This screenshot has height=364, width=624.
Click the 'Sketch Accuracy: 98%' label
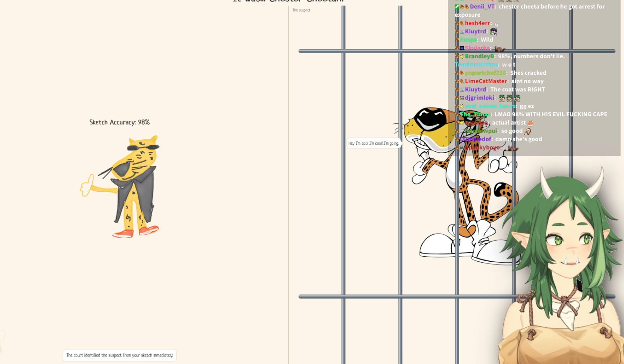click(x=120, y=122)
